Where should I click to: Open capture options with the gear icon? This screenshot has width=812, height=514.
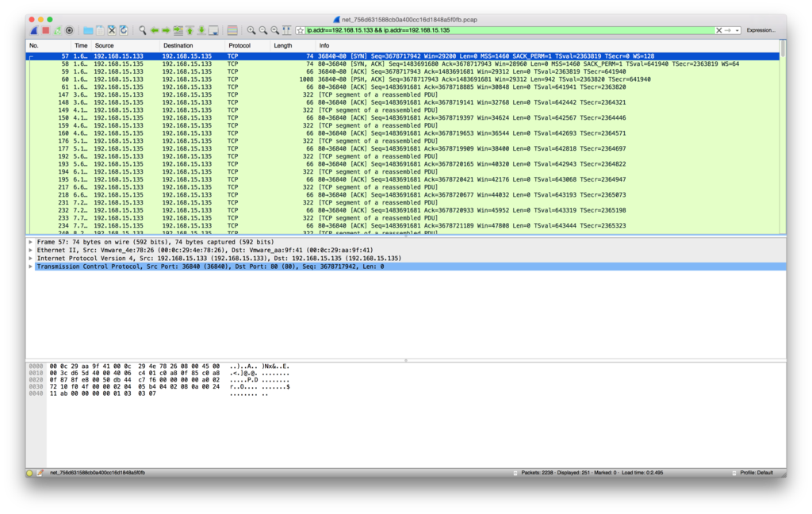[x=68, y=30]
